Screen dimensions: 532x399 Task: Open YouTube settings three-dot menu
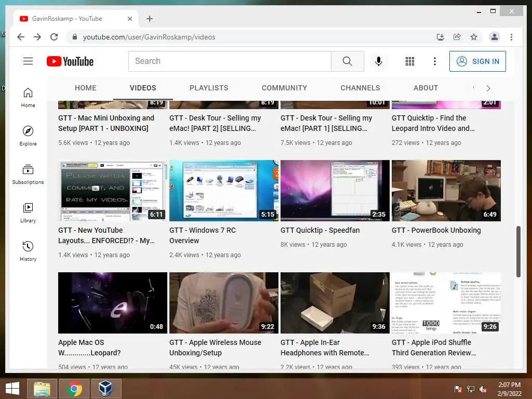pyautogui.click(x=435, y=61)
